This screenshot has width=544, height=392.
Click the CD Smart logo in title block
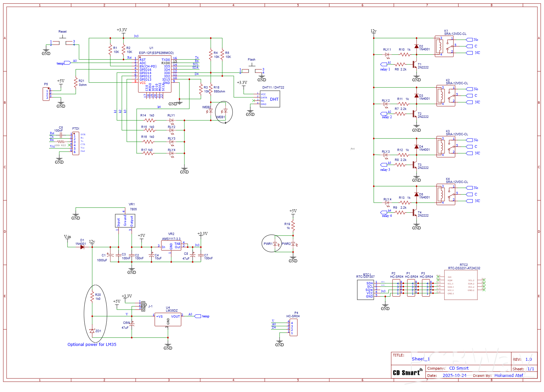tap(407, 372)
